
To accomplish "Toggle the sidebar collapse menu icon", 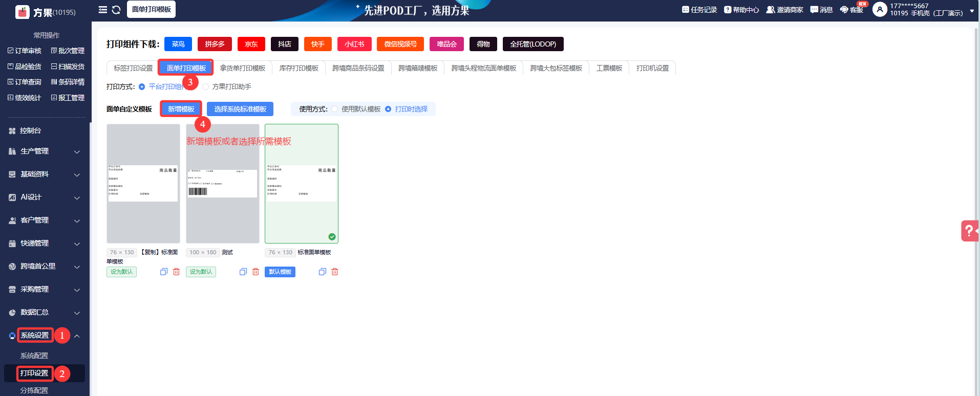I will [x=103, y=10].
